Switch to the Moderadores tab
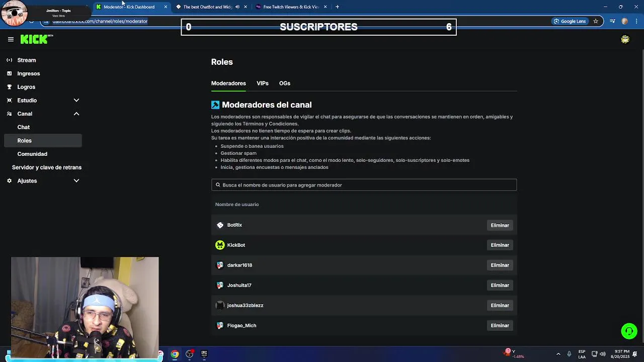The image size is (644, 362). tap(228, 83)
